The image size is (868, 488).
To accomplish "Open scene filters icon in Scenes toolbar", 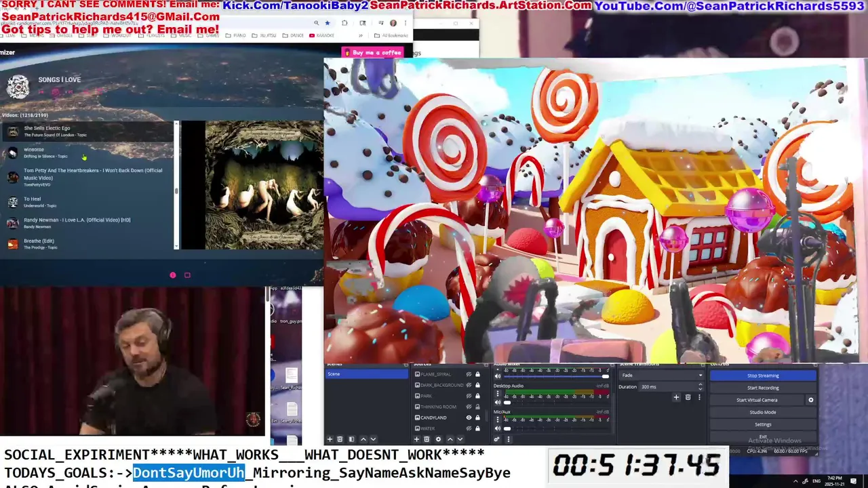I will click(351, 439).
